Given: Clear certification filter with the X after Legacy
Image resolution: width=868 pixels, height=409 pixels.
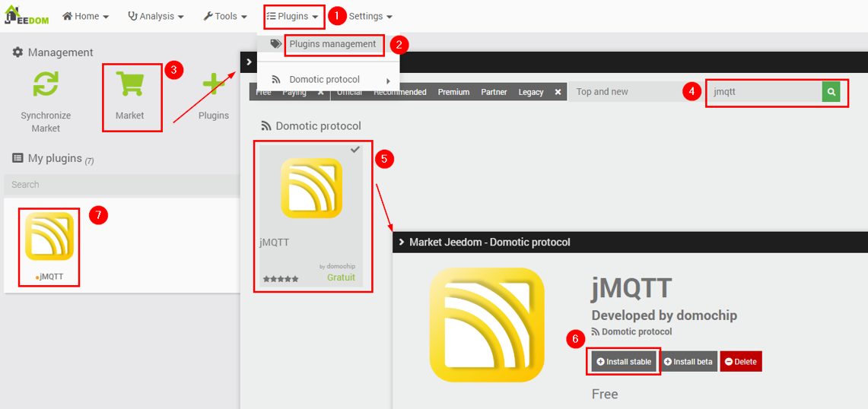Looking at the screenshot, I should [558, 92].
